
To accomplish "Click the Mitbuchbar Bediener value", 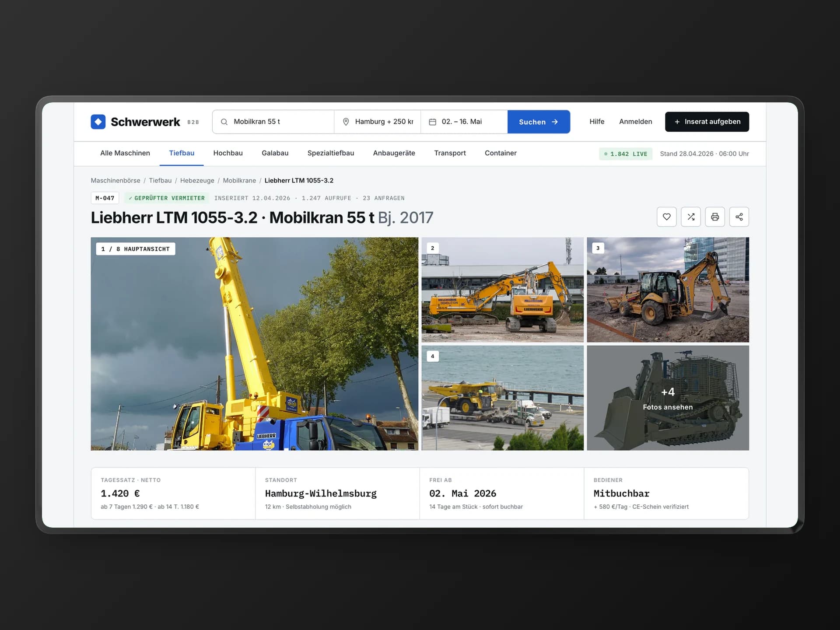I will 621,493.
